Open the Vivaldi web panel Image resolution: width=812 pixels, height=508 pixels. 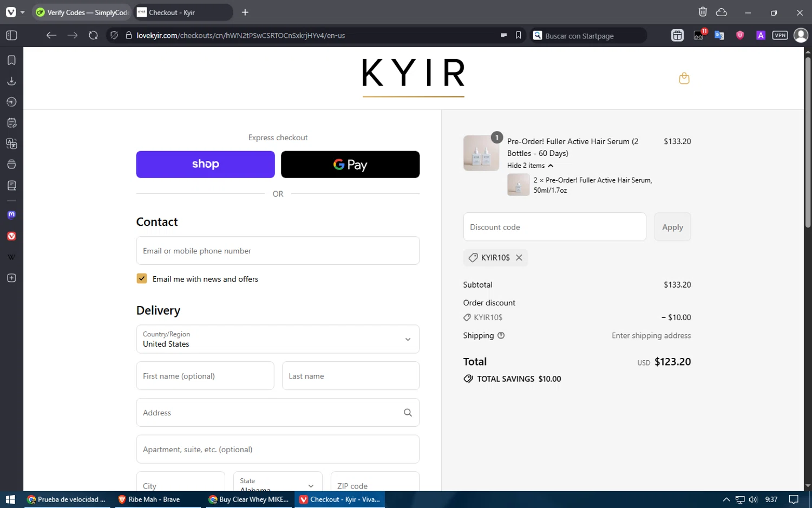[11, 236]
